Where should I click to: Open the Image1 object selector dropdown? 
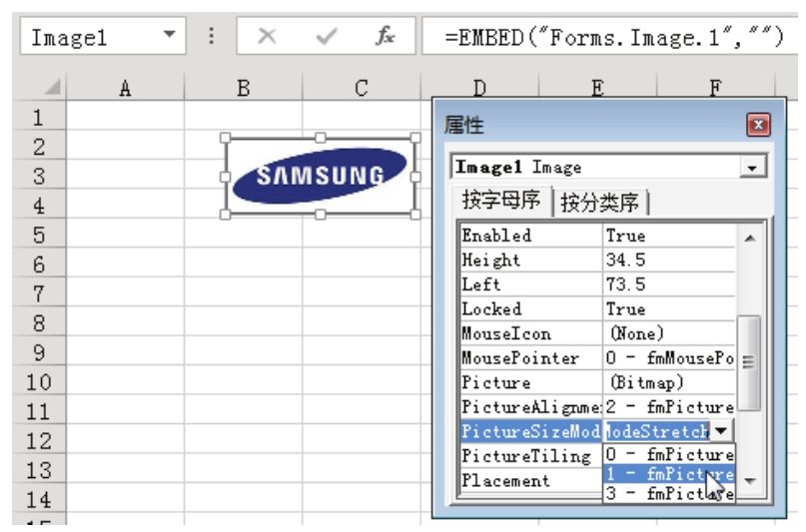(749, 168)
